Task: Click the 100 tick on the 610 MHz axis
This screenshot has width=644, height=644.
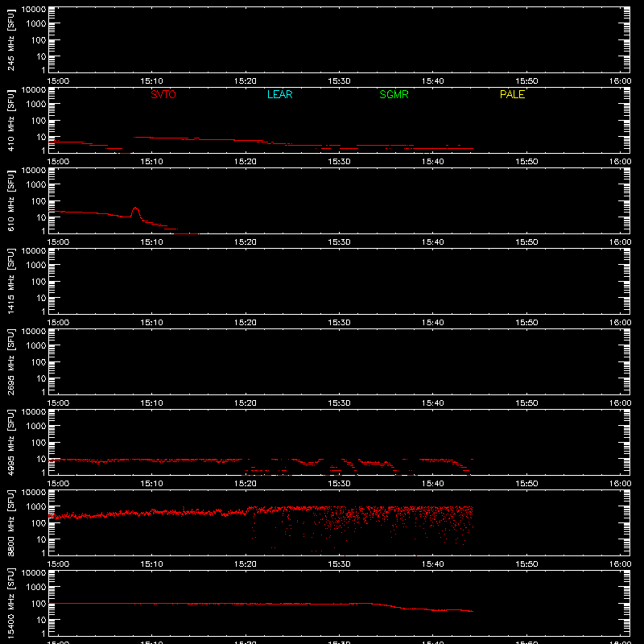Action: [39, 200]
